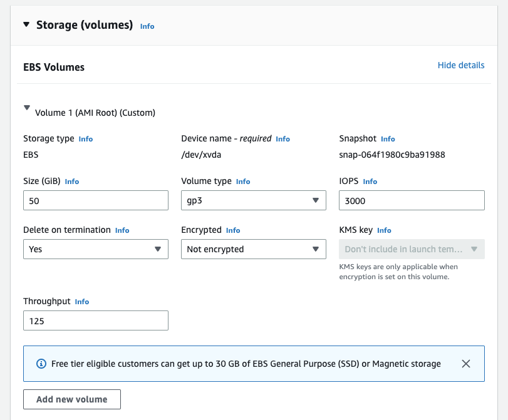Image resolution: width=508 pixels, height=420 pixels.
Task: Open Info for Volume type
Action: (x=243, y=182)
